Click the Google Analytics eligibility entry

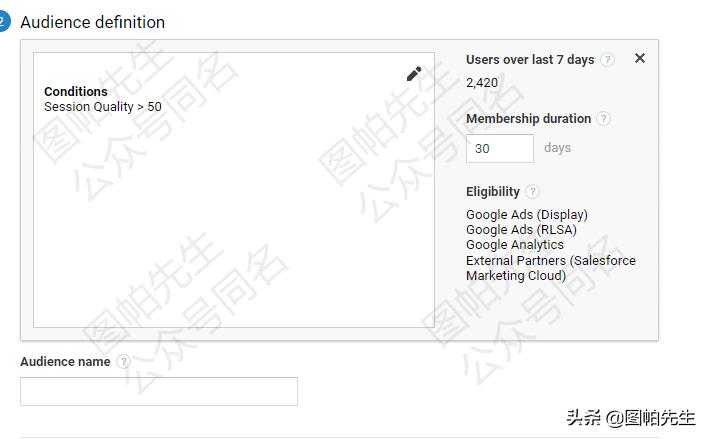point(515,245)
